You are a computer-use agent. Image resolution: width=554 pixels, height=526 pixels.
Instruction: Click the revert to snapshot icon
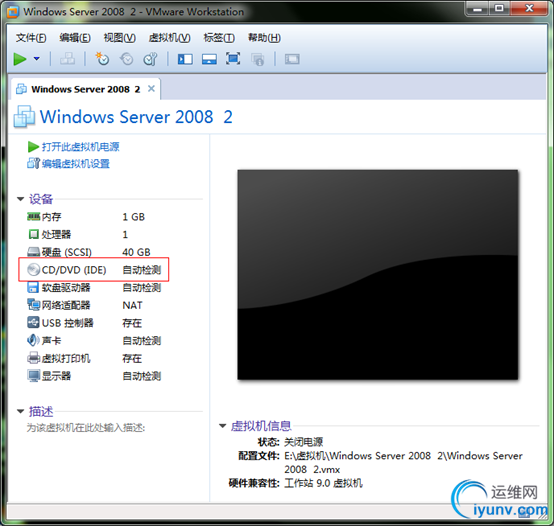pos(126,59)
